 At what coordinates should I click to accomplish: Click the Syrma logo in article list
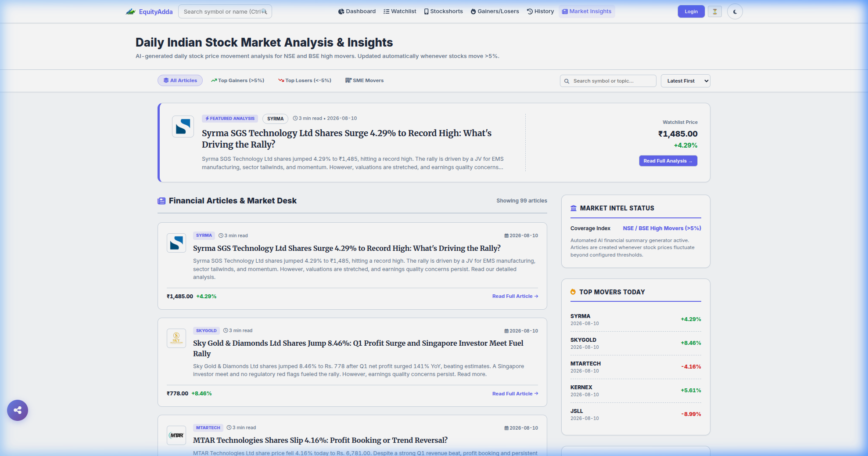point(176,243)
